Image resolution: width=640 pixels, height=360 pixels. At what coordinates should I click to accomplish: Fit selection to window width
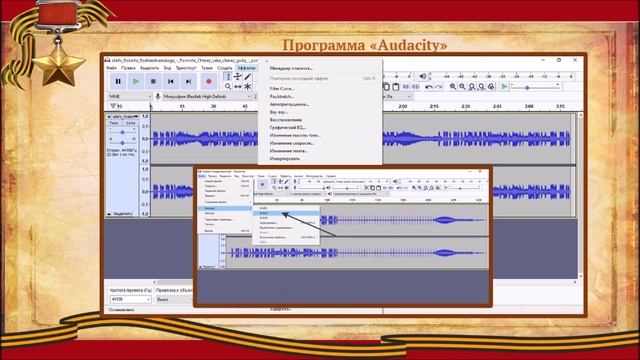(x=472, y=87)
